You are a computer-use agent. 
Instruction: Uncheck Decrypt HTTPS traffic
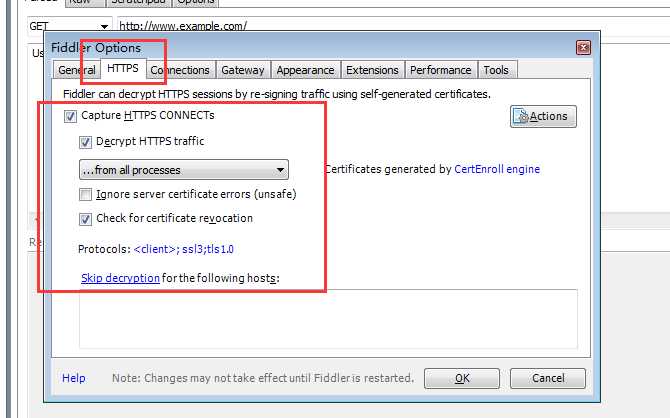pos(85,142)
